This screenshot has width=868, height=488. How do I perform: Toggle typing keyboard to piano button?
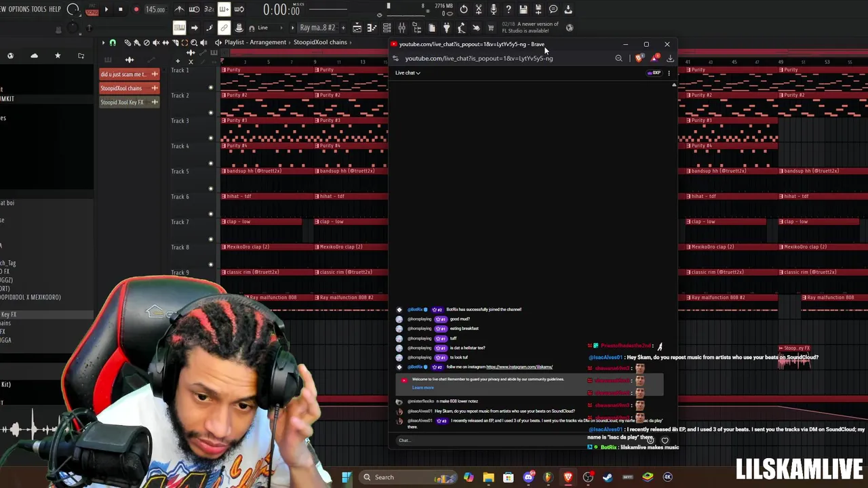(179, 28)
